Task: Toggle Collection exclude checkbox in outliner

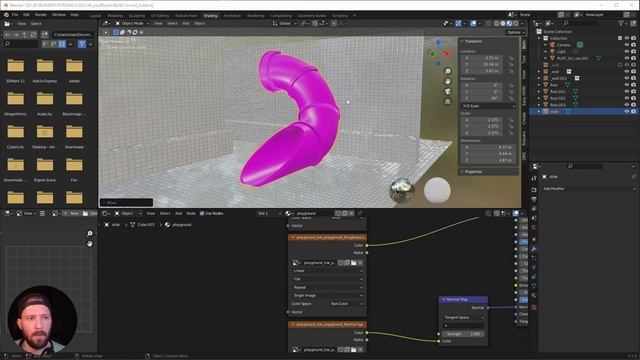Action: click(620, 38)
